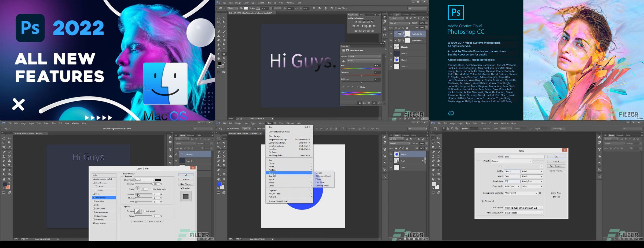
Task: Switch to Channels tab in Filter menu window
Action: point(405,135)
